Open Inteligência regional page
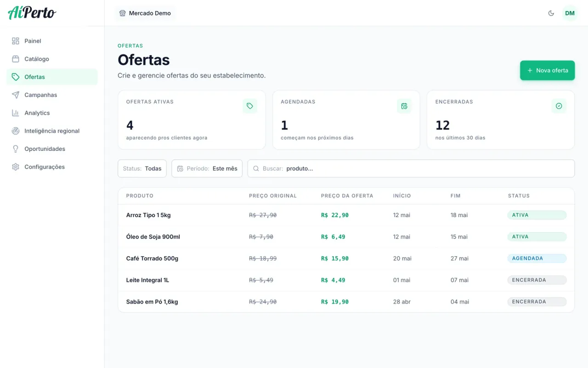 point(52,131)
